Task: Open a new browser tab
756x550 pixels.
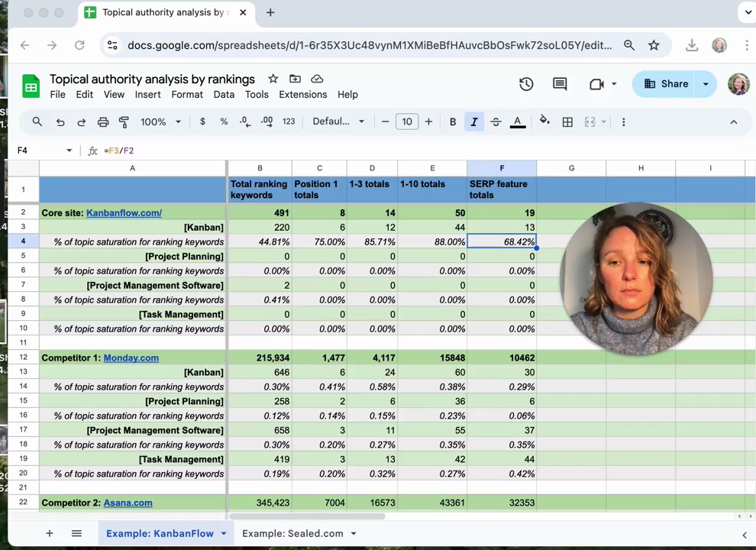Action: 270,12
